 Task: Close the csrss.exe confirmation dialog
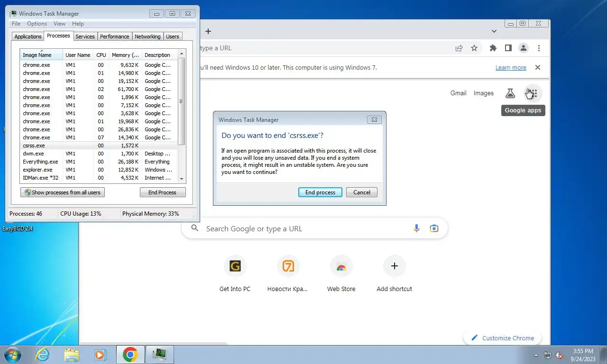(374, 120)
